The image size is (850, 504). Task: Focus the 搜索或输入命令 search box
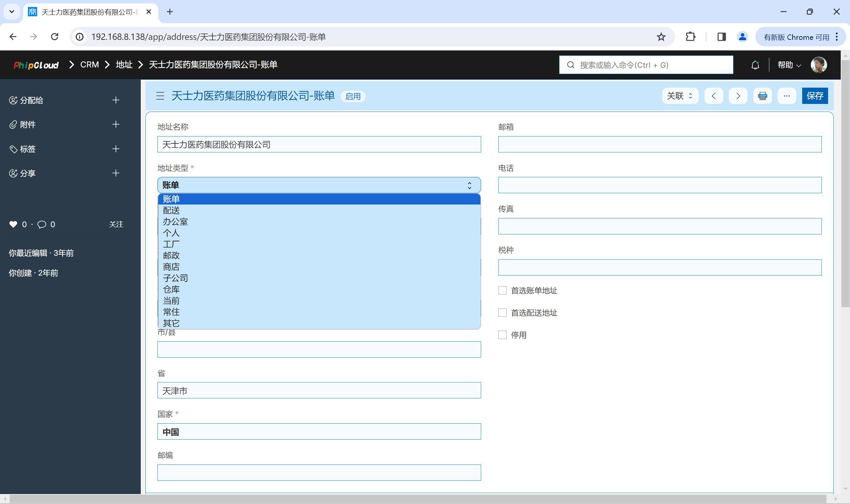click(646, 65)
